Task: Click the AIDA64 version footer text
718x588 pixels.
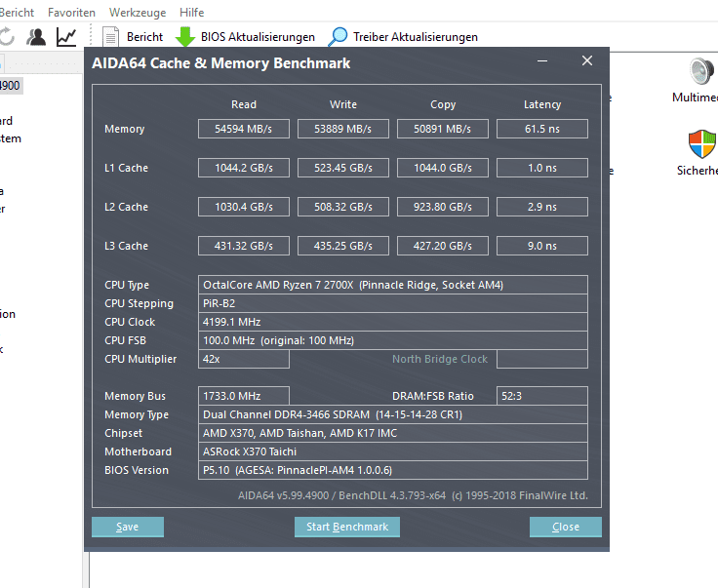Action: (x=413, y=495)
